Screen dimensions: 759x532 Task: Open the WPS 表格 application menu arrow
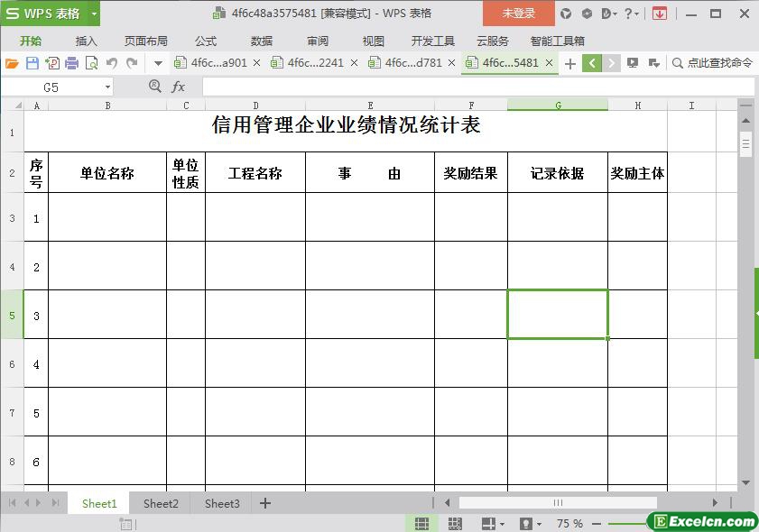[94, 14]
